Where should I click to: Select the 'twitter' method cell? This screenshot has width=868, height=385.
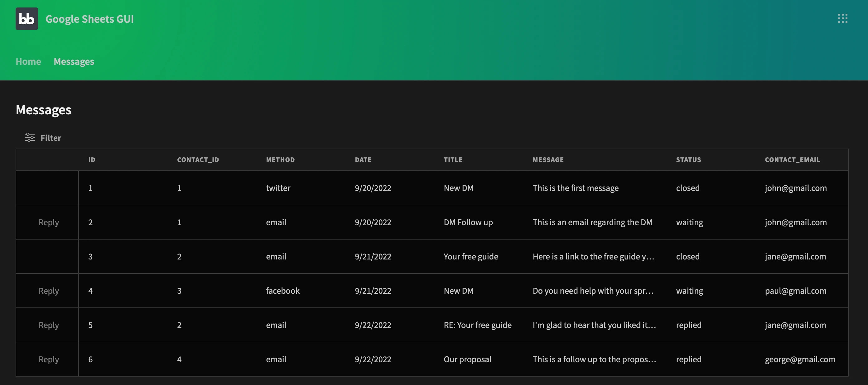pos(278,188)
